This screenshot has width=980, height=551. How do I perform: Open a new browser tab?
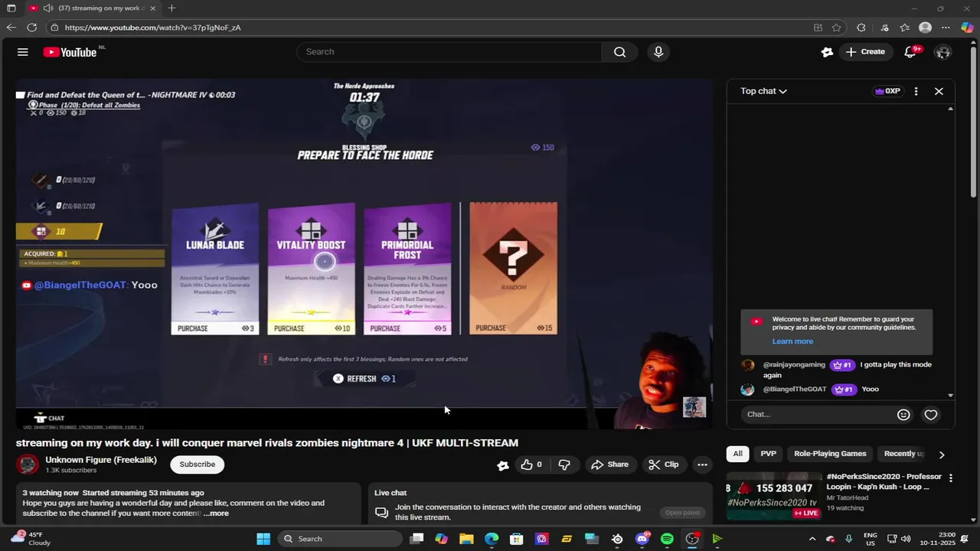point(171,8)
